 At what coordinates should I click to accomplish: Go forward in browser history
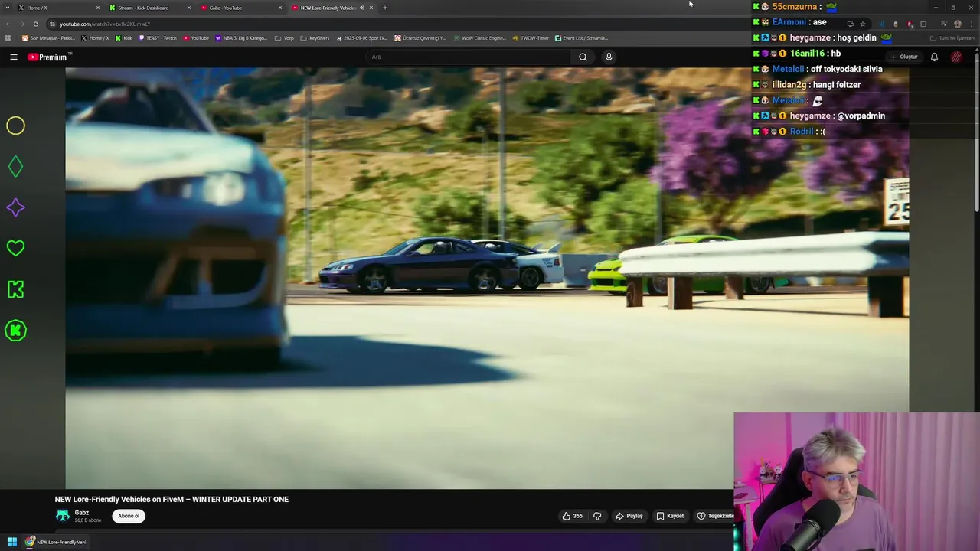click(x=21, y=24)
